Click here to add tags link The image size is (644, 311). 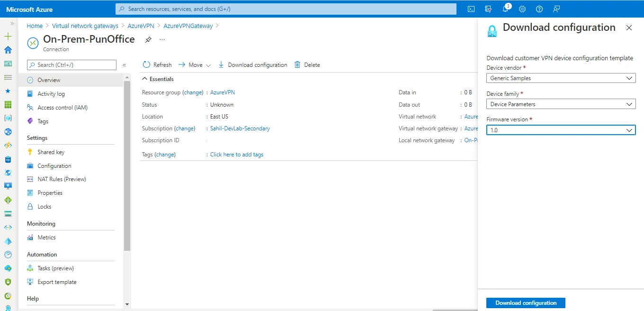237,154
